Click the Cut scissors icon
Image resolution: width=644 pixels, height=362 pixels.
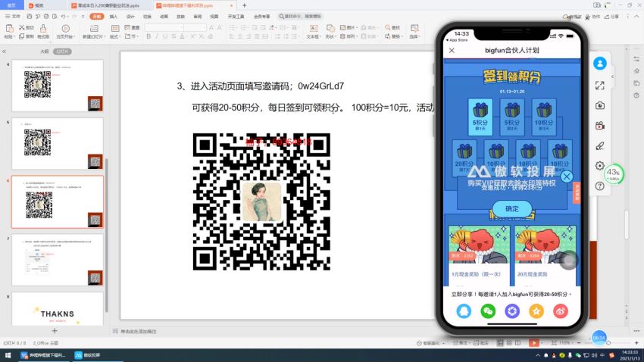22,27
